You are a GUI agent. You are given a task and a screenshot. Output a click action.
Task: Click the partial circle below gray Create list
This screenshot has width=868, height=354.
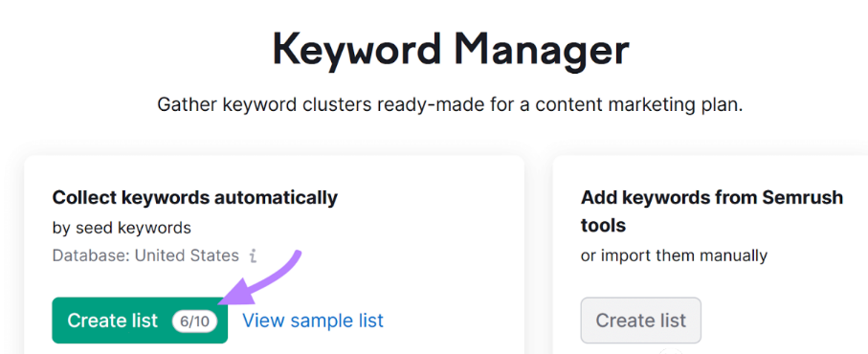670,351
